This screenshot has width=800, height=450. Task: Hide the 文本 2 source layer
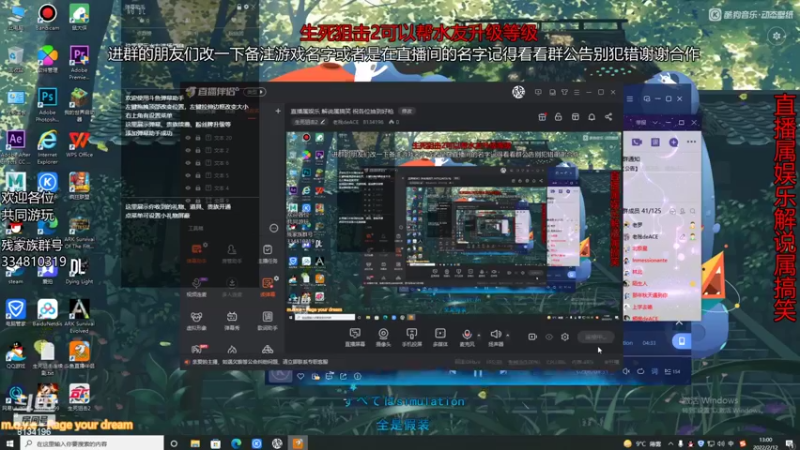[188, 151]
